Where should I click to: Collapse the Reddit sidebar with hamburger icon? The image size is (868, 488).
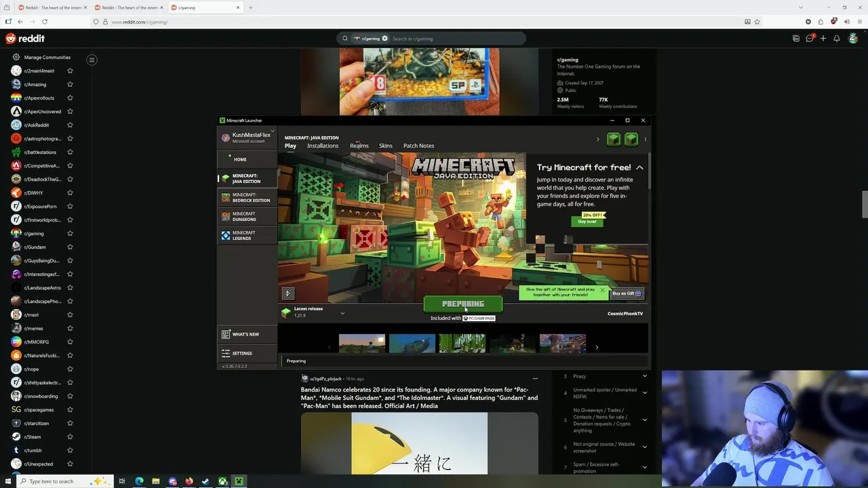92,60
